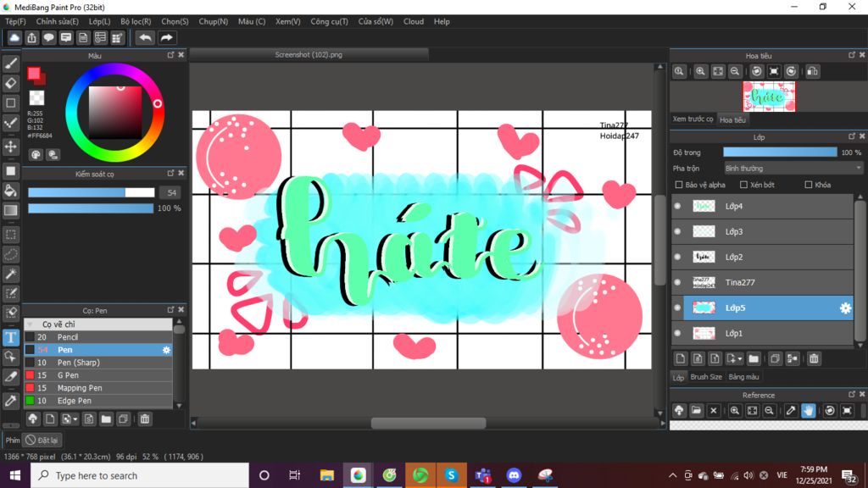
Task: Click the Undo arrow in top toolbar
Action: (145, 37)
